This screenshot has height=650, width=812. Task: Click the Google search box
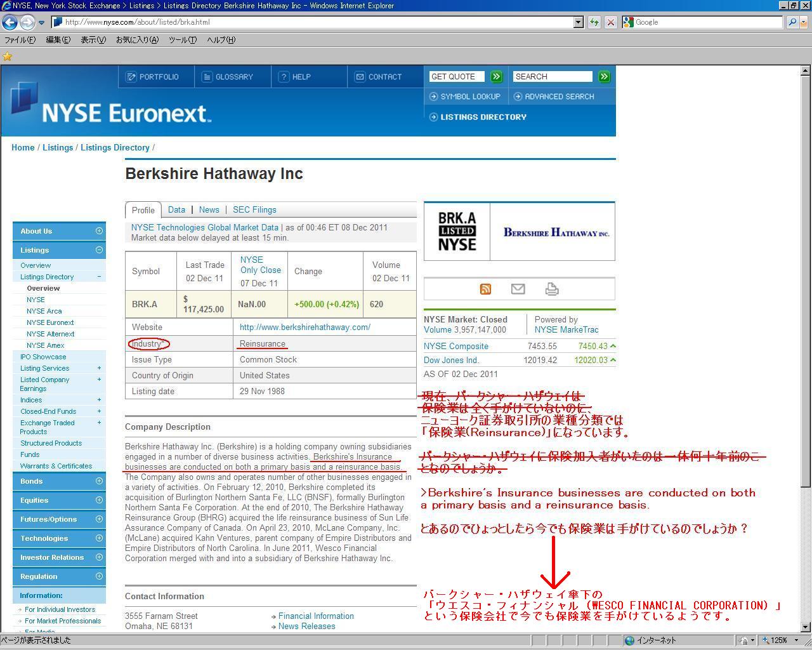pos(702,22)
